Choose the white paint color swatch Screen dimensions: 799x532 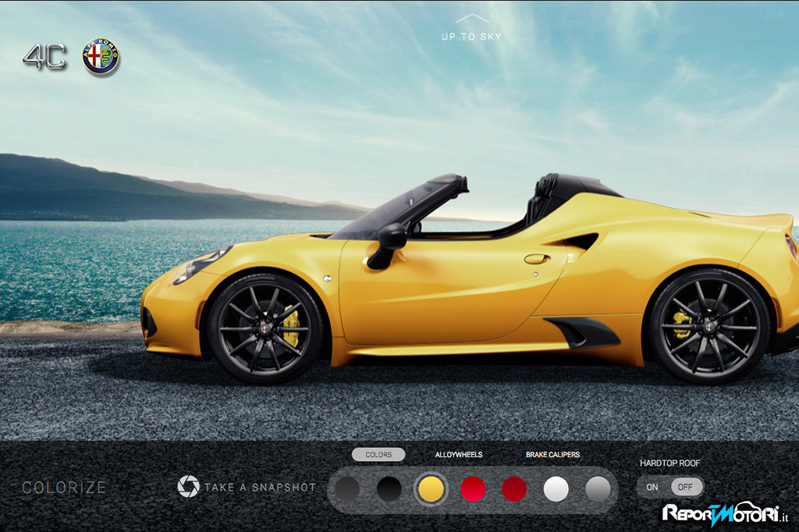coord(556,489)
